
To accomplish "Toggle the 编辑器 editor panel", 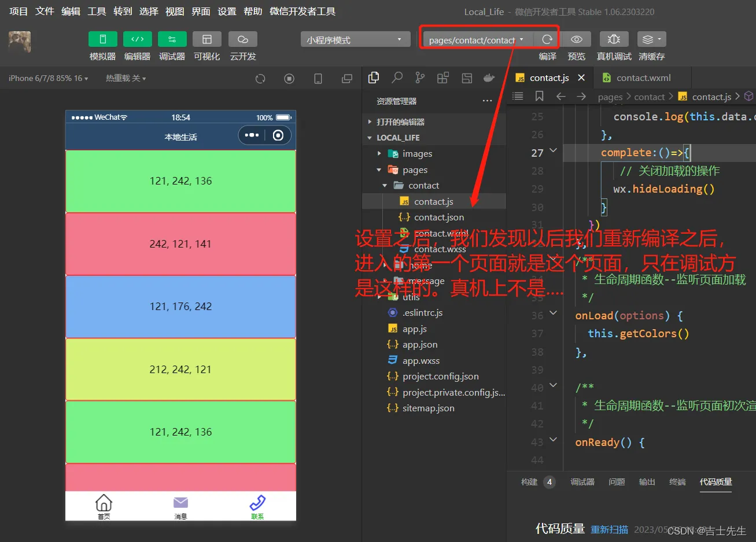I will coord(138,39).
